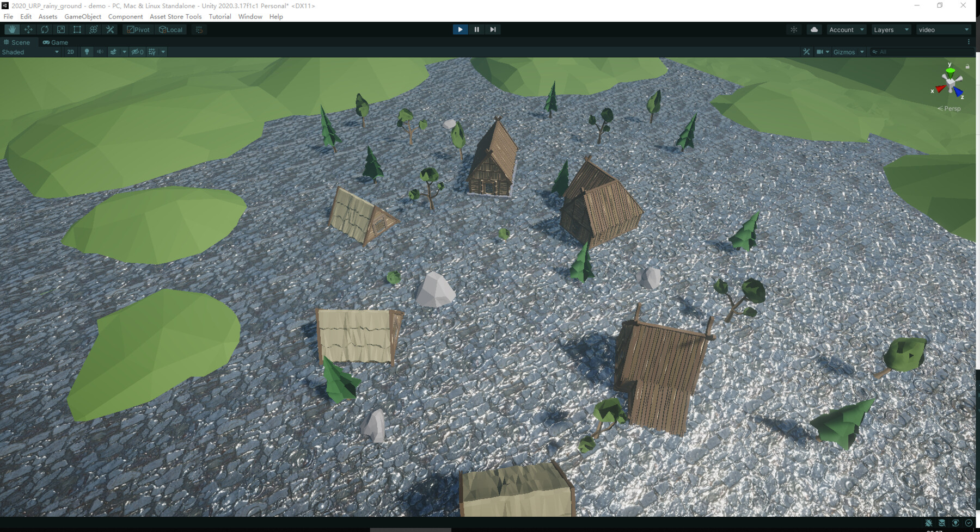This screenshot has height=532, width=980.
Task: Activate the Rotate tool
Action: pos(44,29)
